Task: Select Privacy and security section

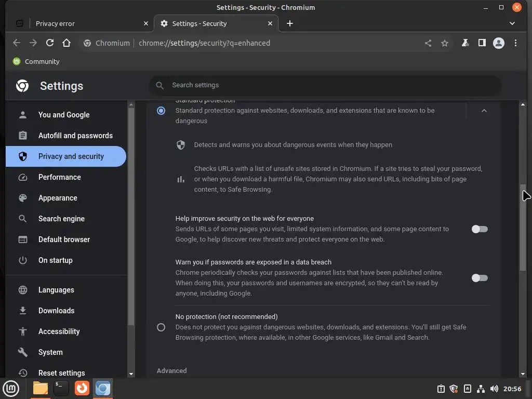Action: [x=66, y=156]
